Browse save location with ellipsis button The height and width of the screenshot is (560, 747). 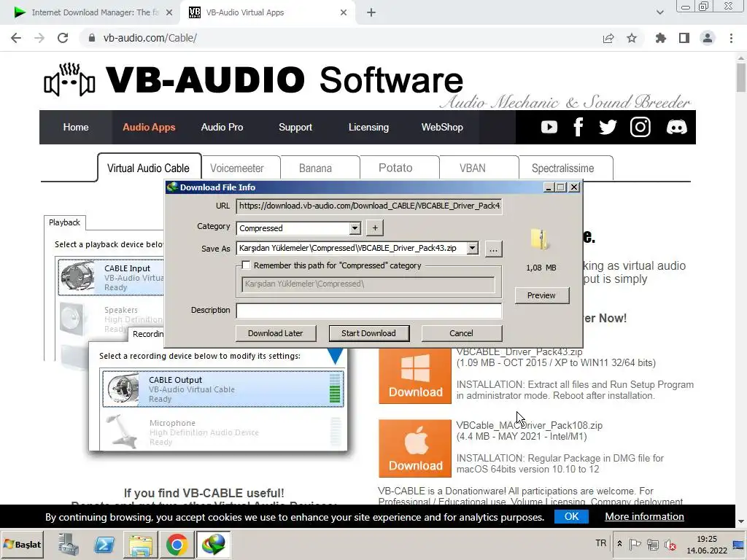point(494,249)
